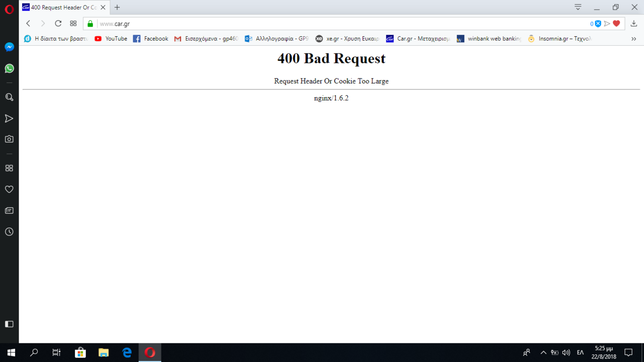Open Car.gr Μεταχειρισμένα bookmark
The height and width of the screenshot is (362, 644).
(x=418, y=39)
